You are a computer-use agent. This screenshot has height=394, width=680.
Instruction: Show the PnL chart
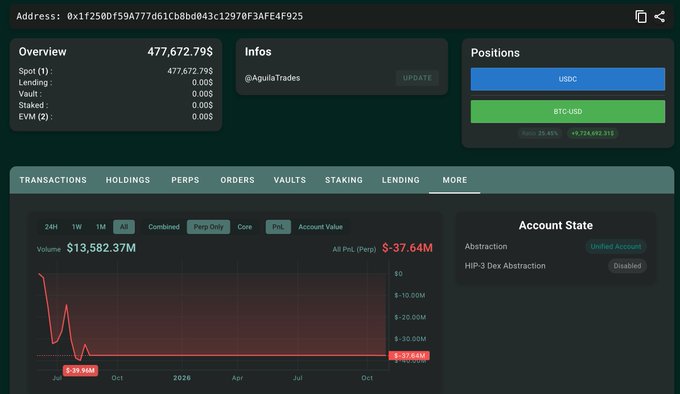click(x=278, y=227)
